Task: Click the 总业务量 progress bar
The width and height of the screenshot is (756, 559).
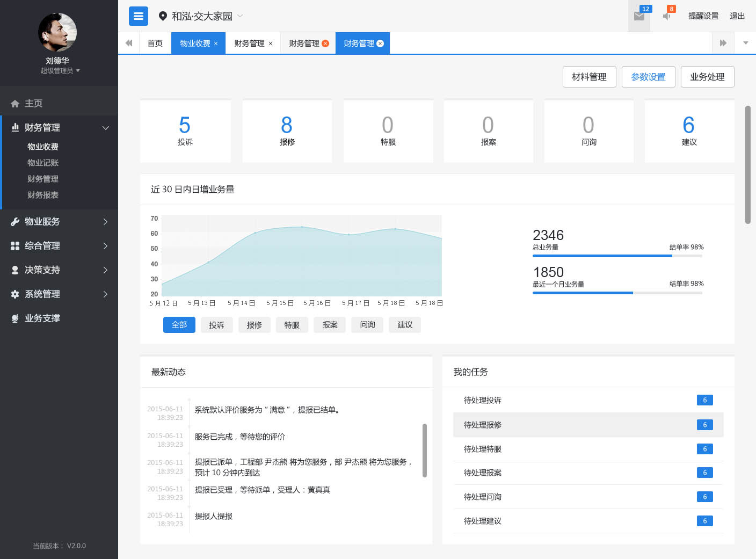Action: [x=617, y=256]
